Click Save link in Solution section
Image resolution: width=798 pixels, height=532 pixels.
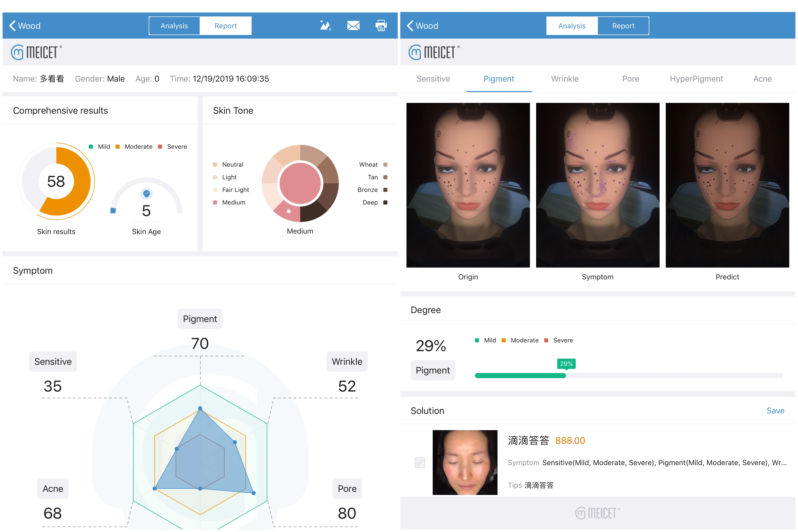775,411
